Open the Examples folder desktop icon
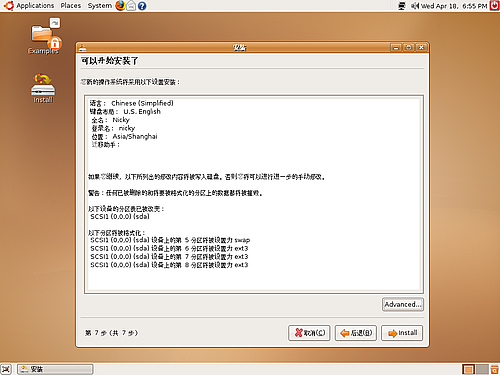This screenshot has height=375, width=500. coord(44,37)
